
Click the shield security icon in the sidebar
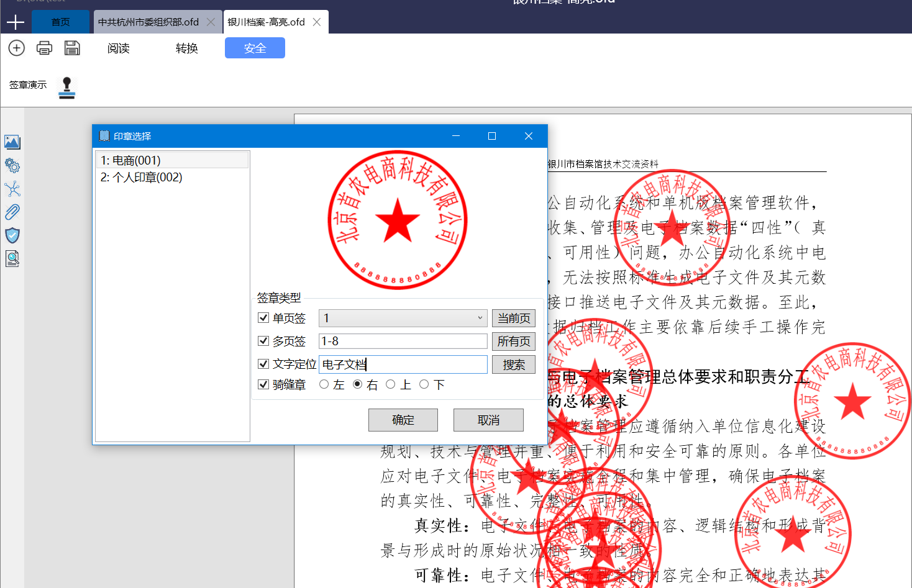pos(12,235)
